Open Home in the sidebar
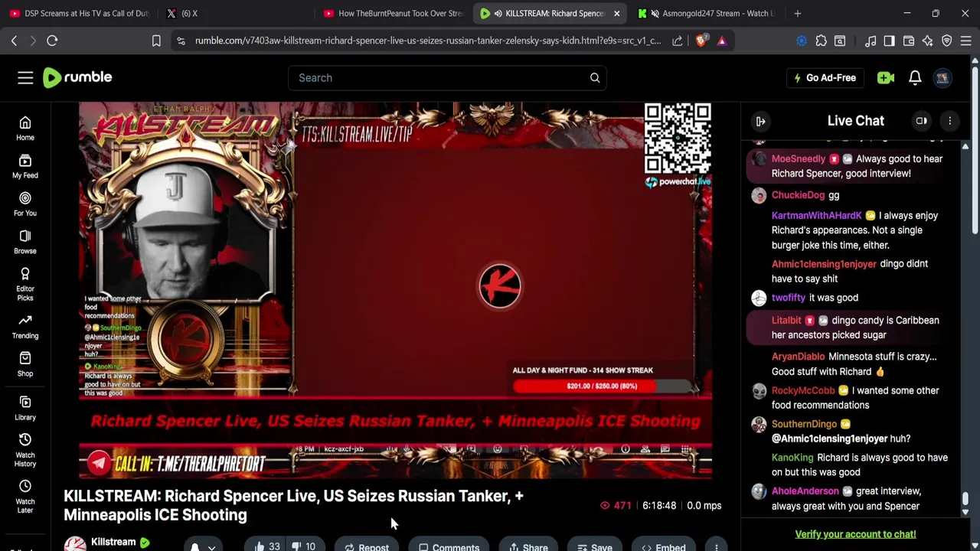Image resolution: width=980 pixels, height=551 pixels. point(25,129)
